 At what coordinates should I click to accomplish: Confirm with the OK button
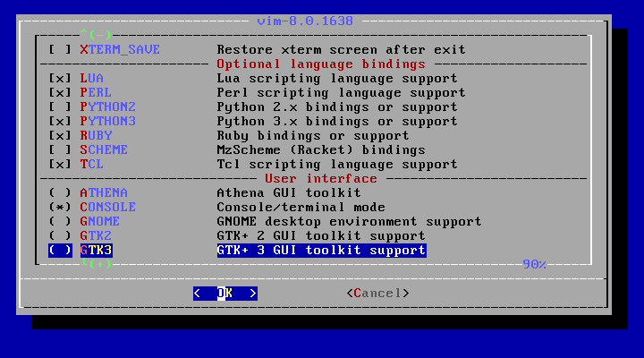(225, 294)
